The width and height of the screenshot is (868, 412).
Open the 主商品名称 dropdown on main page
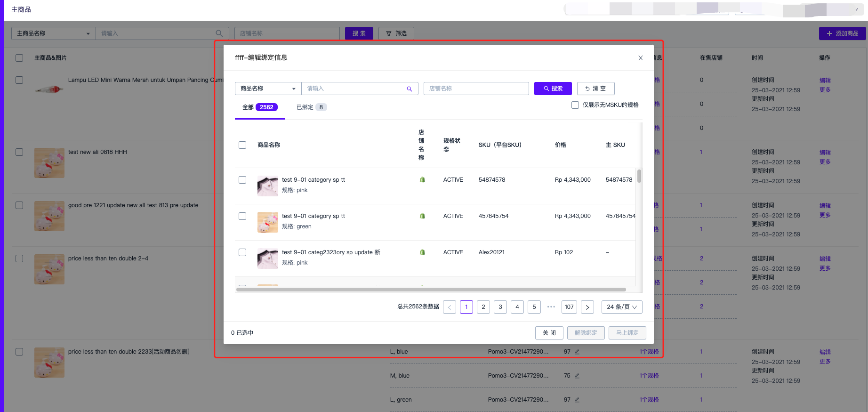[x=53, y=33]
